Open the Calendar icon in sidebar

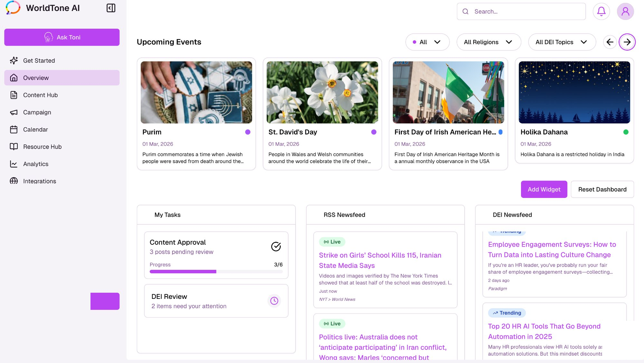tap(14, 129)
